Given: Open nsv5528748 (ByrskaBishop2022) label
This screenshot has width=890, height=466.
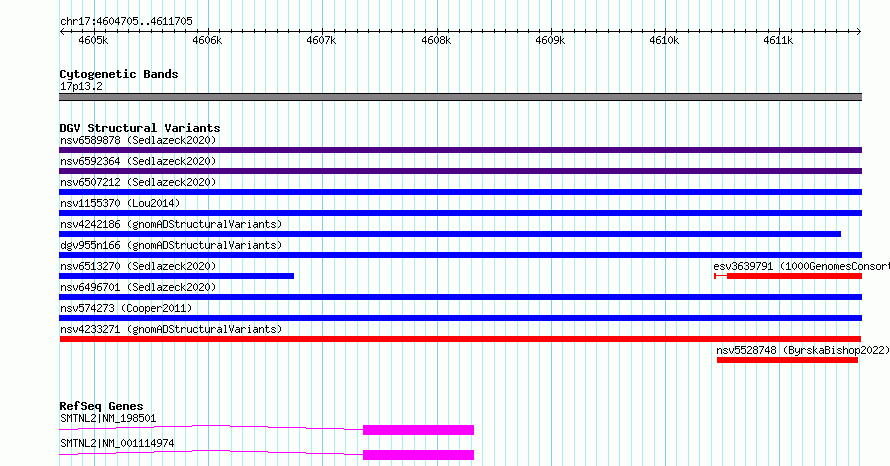Looking at the screenshot, I should (803, 350).
